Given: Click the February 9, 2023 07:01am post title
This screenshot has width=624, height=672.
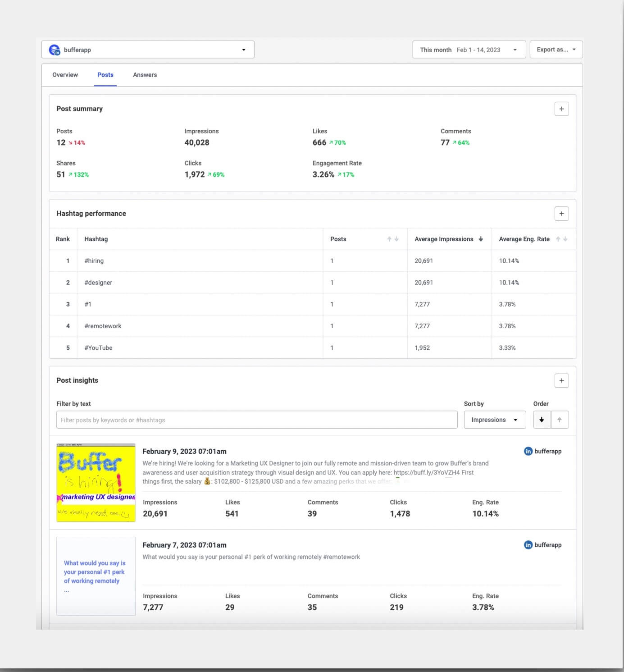Looking at the screenshot, I should pos(184,451).
